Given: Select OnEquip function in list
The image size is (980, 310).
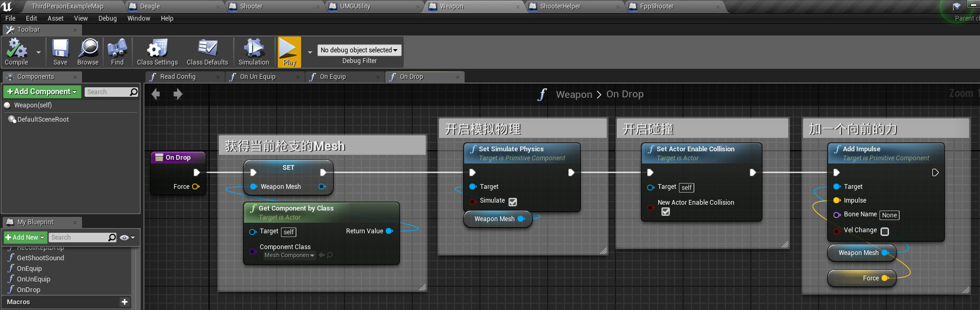Looking at the screenshot, I should coord(29,269).
